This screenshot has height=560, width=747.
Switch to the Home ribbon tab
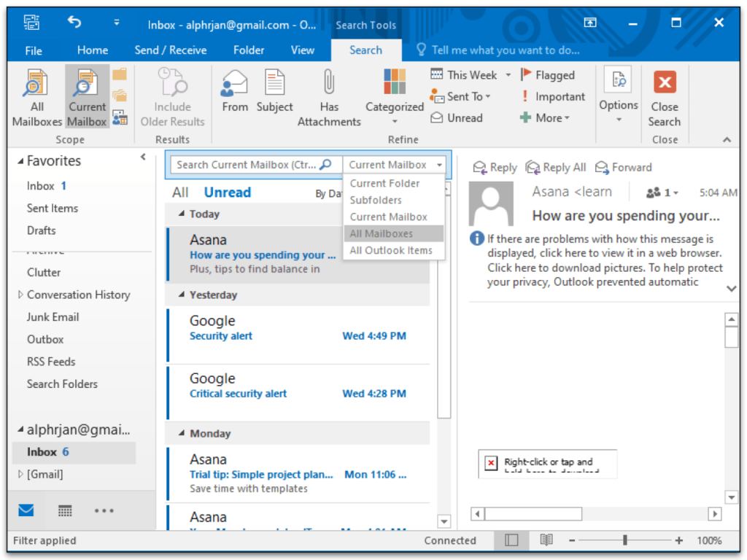click(x=92, y=50)
